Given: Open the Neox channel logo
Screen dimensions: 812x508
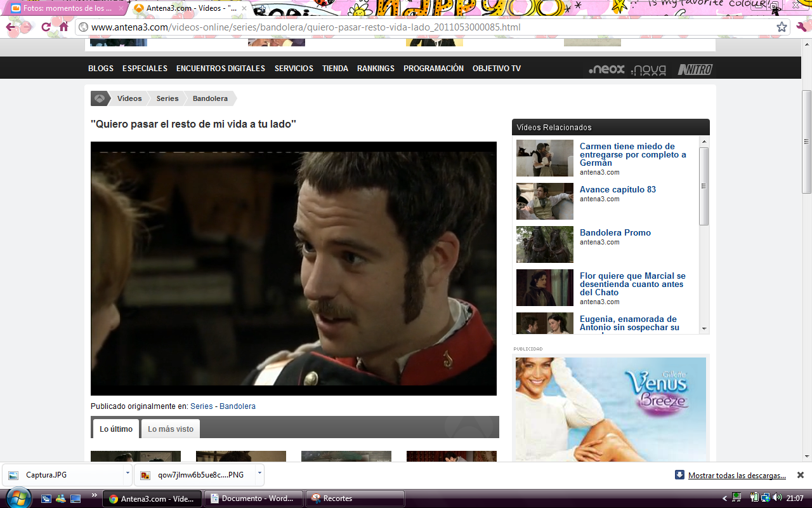Looking at the screenshot, I should pyautogui.click(x=606, y=69).
